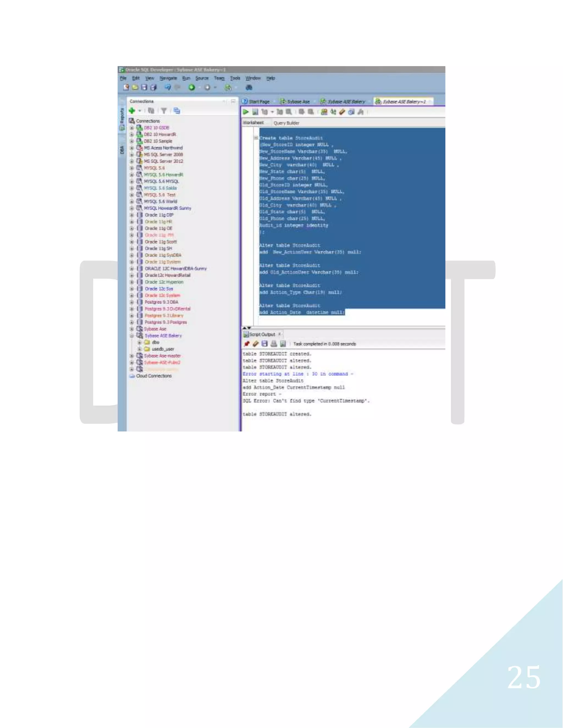The image size is (563, 728).
Task: Switch to the Query Builder tab
Action: point(286,123)
